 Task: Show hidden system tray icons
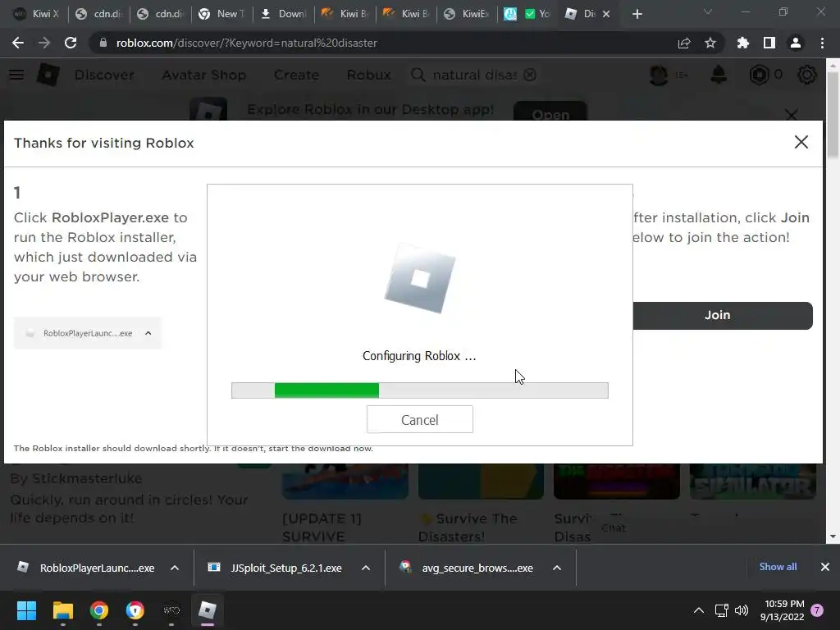699,610
